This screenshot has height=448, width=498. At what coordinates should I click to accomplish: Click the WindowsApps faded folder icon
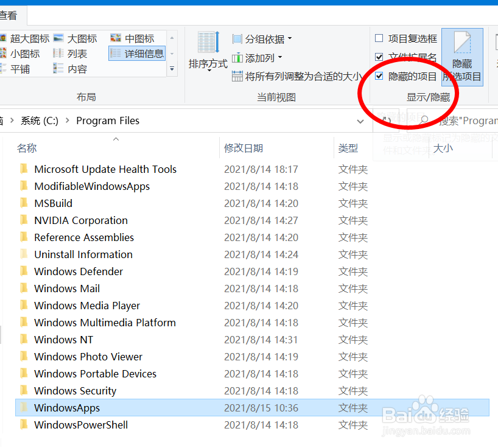(24, 407)
